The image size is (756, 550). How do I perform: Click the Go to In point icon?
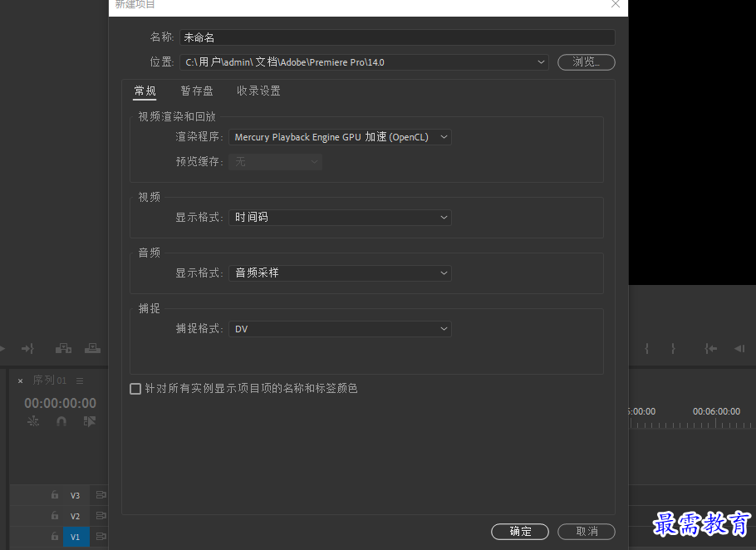tap(710, 348)
